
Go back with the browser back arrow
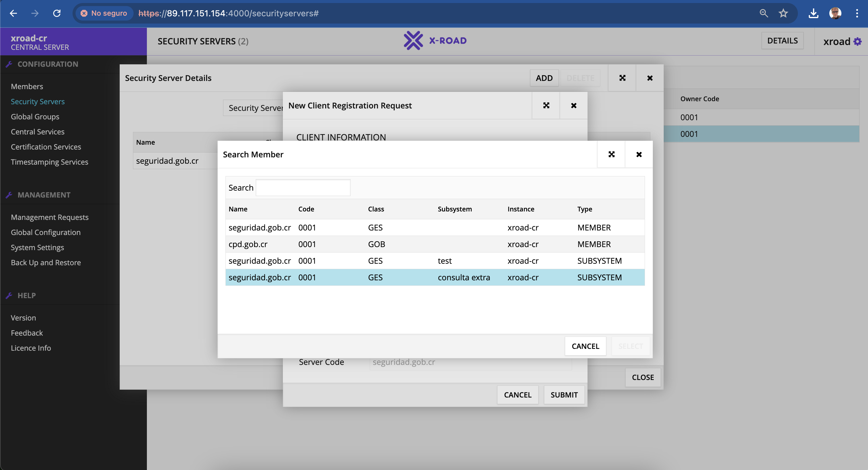point(13,13)
